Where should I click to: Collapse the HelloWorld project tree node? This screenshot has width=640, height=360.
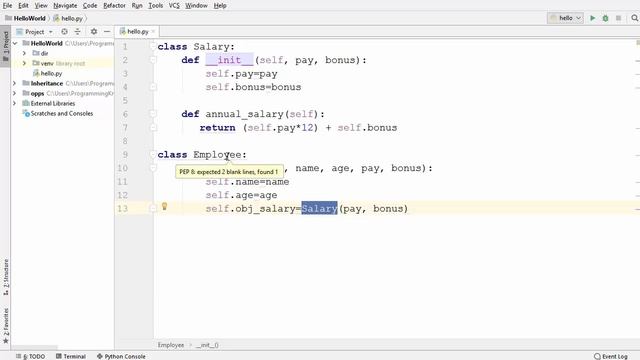point(15,43)
